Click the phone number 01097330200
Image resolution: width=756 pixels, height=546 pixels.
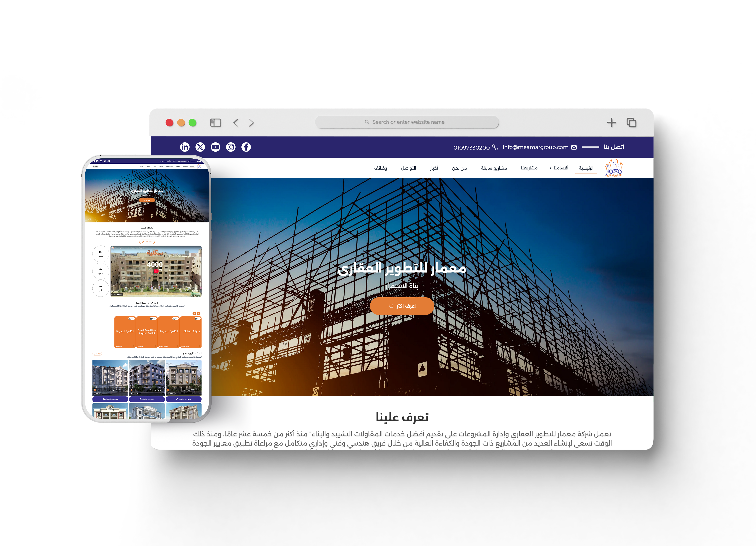click(471, 148)
